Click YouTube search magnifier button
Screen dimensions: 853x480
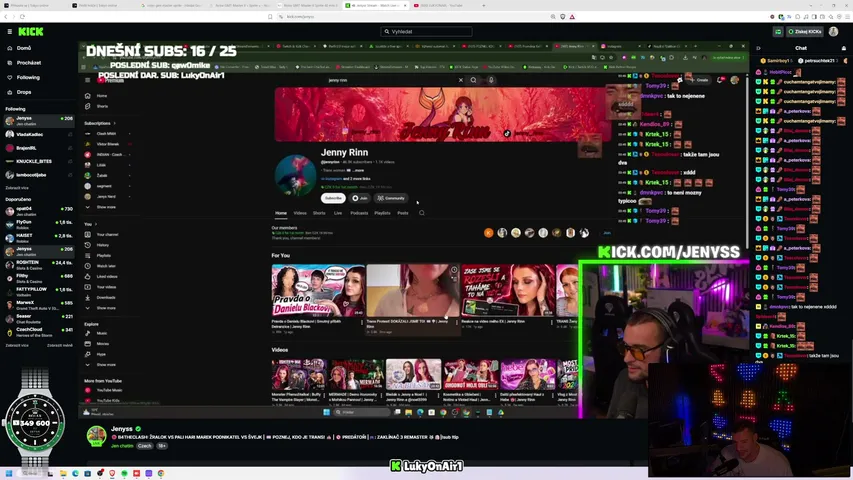[x=474, y=80]
